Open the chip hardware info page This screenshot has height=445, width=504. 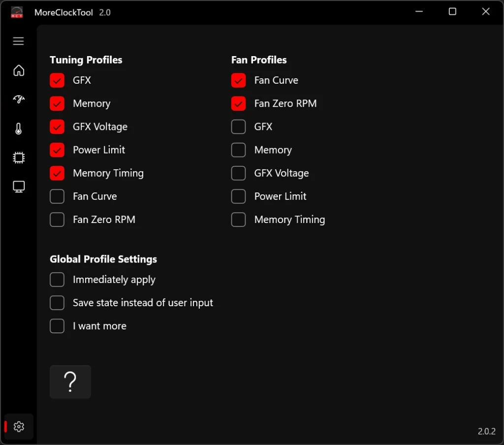click(19, 158)
